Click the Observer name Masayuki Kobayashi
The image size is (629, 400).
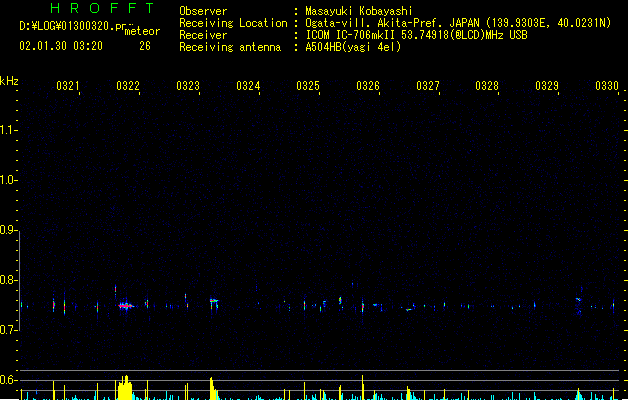click(359, 11)
